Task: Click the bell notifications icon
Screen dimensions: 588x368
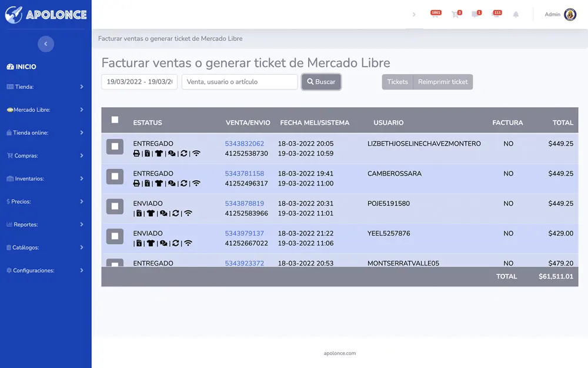Action: (516, 15)
